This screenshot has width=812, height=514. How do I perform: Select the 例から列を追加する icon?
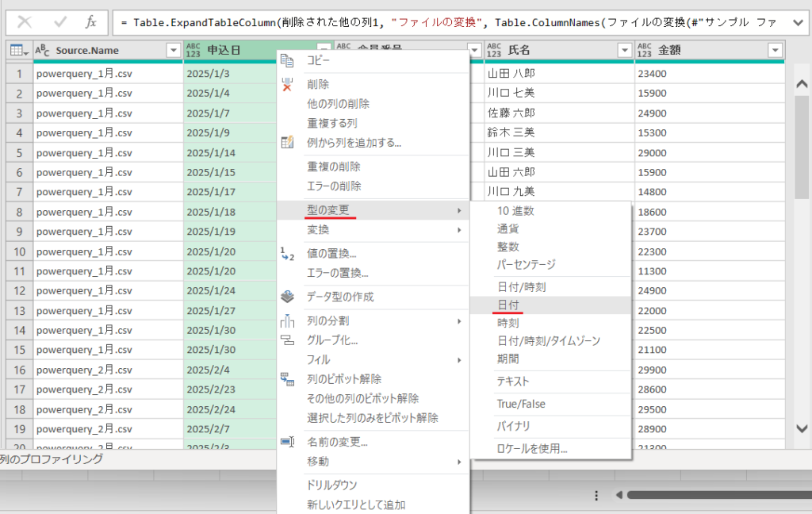click(286, 141)
